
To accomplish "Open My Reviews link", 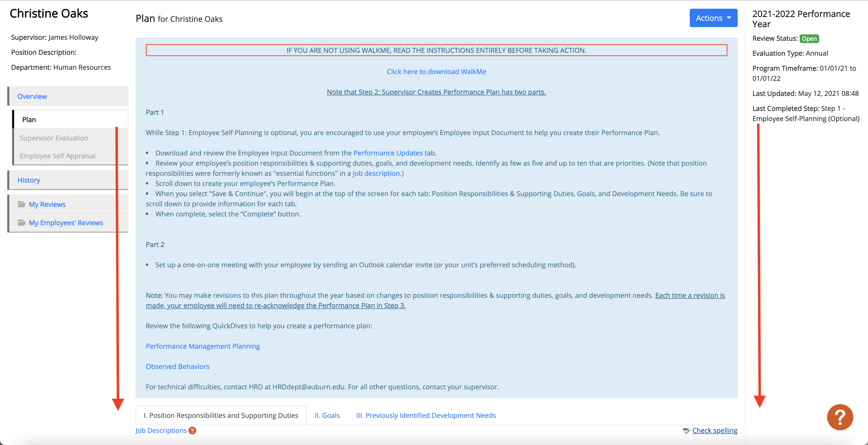I will click(47, 204).
